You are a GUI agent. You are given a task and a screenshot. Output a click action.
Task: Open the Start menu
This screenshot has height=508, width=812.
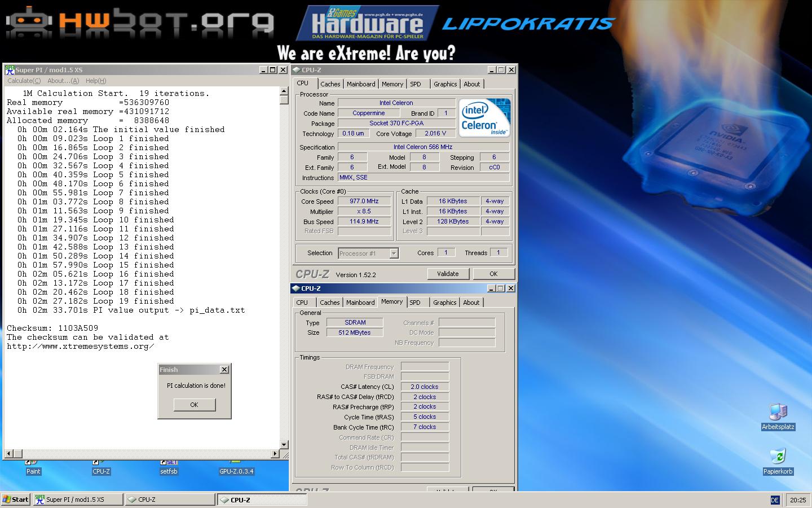pos(15,500)
